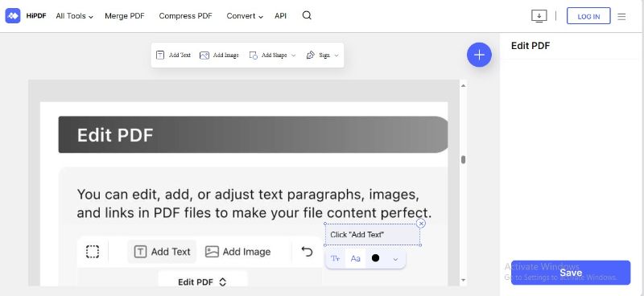The height and width of the screenshot is (296, 644).
Task: Open the font type Tr option
Action: pos(336,259)
